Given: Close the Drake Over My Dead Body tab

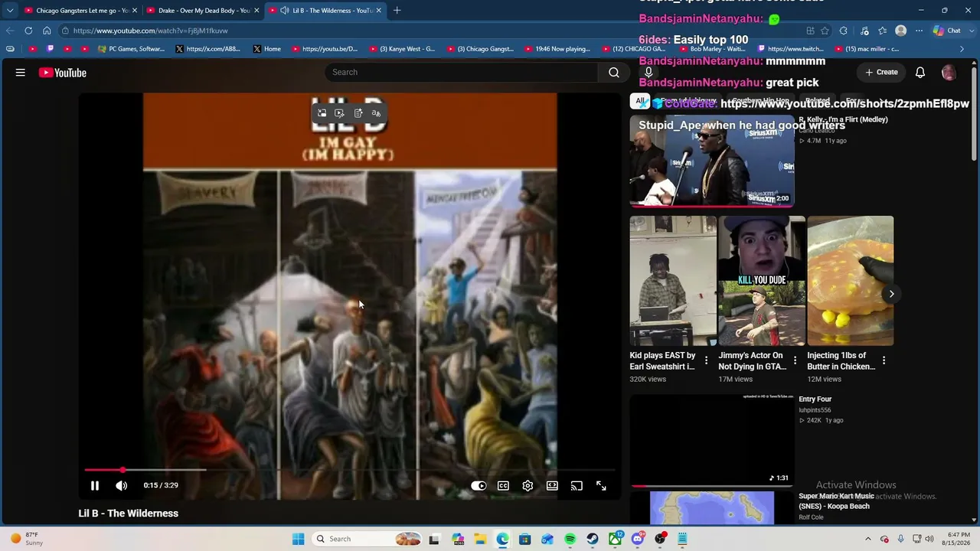Looking at the screenshot, I should 256,11.
